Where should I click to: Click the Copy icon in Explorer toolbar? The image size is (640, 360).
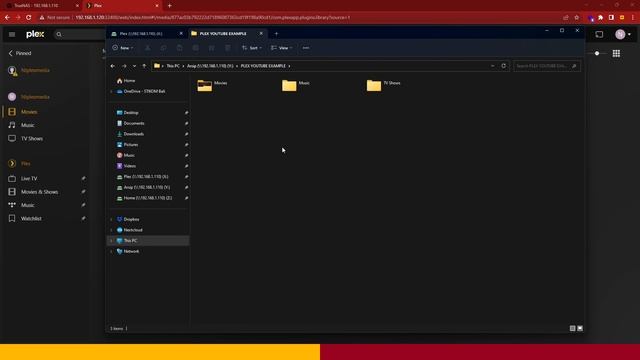(163, 48)
